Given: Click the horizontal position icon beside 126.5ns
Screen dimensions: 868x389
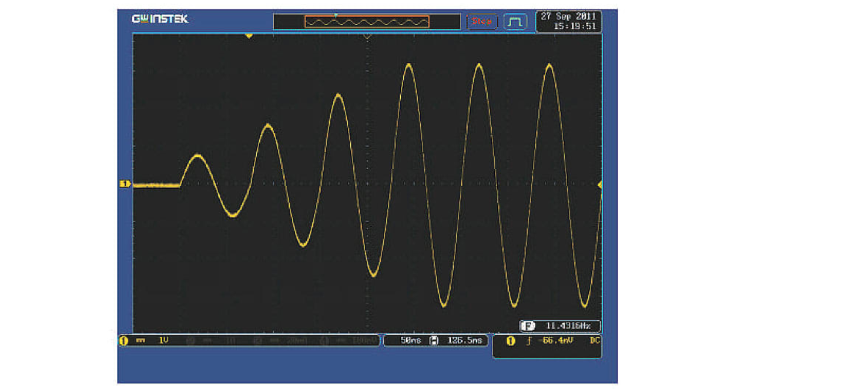Looking at the screenshot, I should tap(434, 340).
